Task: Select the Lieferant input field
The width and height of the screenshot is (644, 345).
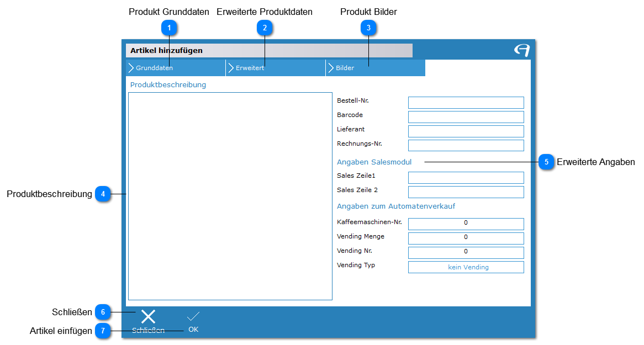Action: point(466,131)
